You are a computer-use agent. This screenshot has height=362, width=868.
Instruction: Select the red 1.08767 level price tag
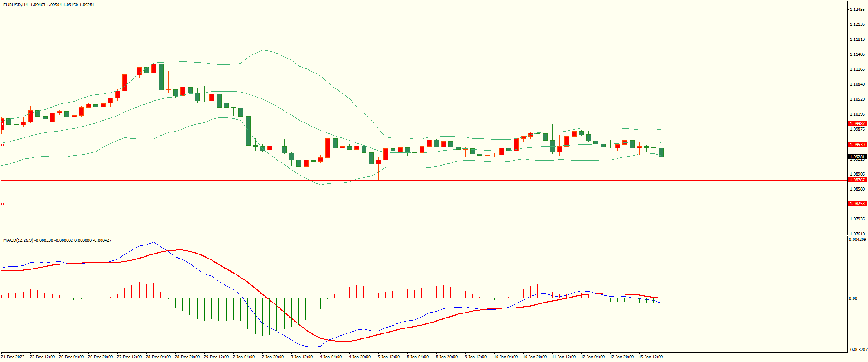(x=857, y=180)
